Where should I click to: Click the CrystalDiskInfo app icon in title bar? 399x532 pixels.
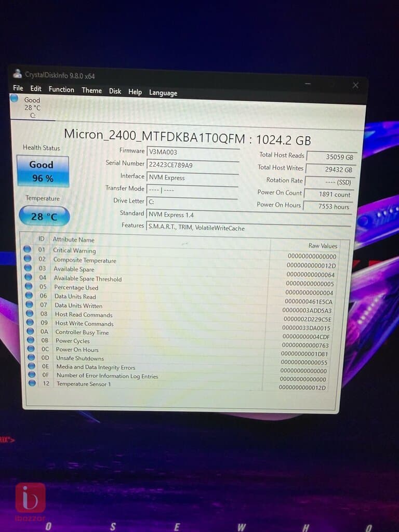click(x=17, y=73)
